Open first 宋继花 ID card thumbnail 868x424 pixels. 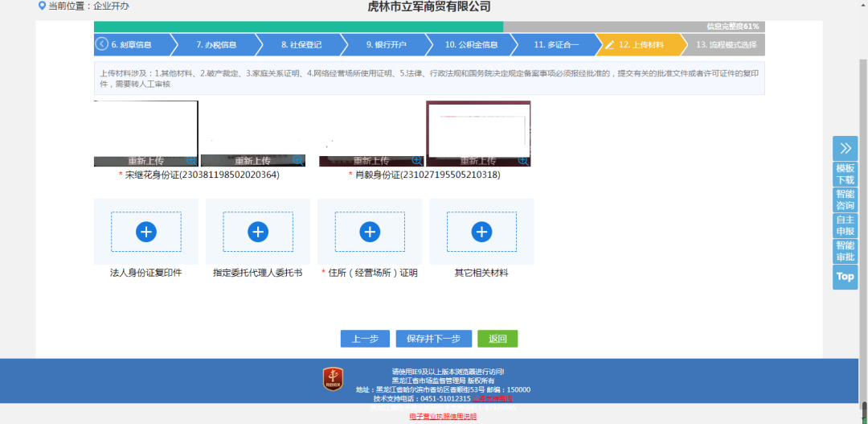point(146,134)
